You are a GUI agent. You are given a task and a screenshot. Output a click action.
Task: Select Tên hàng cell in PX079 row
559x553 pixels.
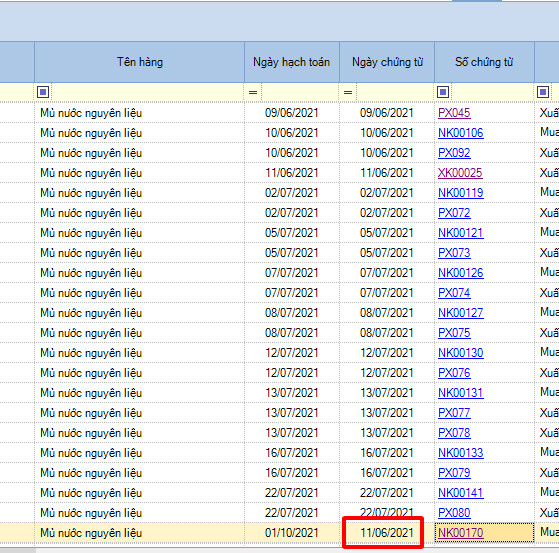[139, 472]
